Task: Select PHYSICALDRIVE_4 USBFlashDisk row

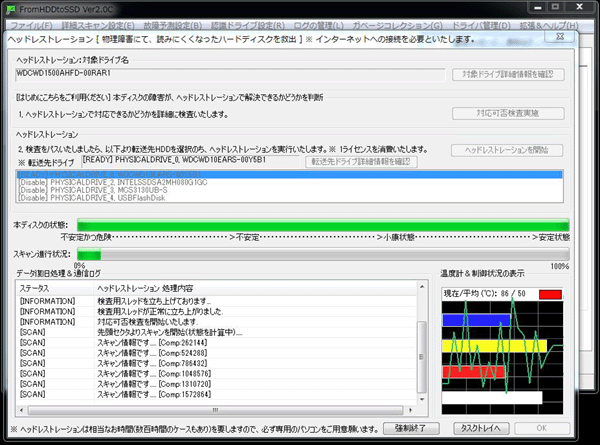Action: pyautogui.click(x=289, y=198)
